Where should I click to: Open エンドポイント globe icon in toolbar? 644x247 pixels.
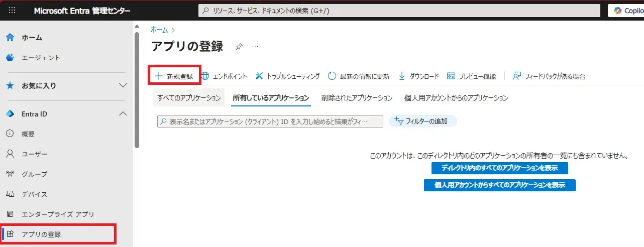[205, 76]
